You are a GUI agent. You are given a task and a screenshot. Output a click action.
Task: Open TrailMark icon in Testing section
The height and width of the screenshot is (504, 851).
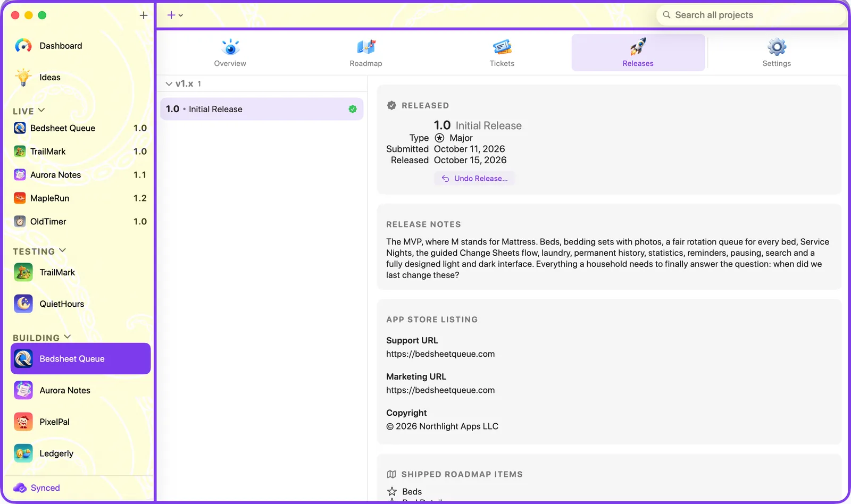(x=23, y=273)
